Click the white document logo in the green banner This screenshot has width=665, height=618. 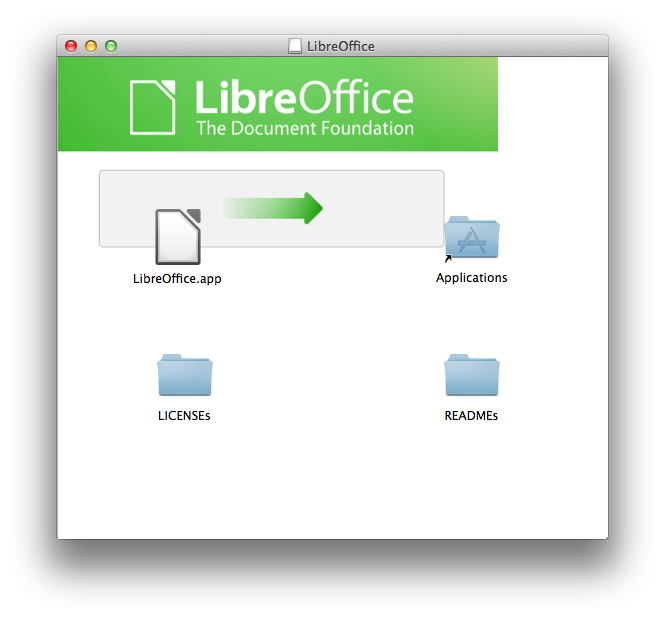pyautogui.click(x=153, y=107)
